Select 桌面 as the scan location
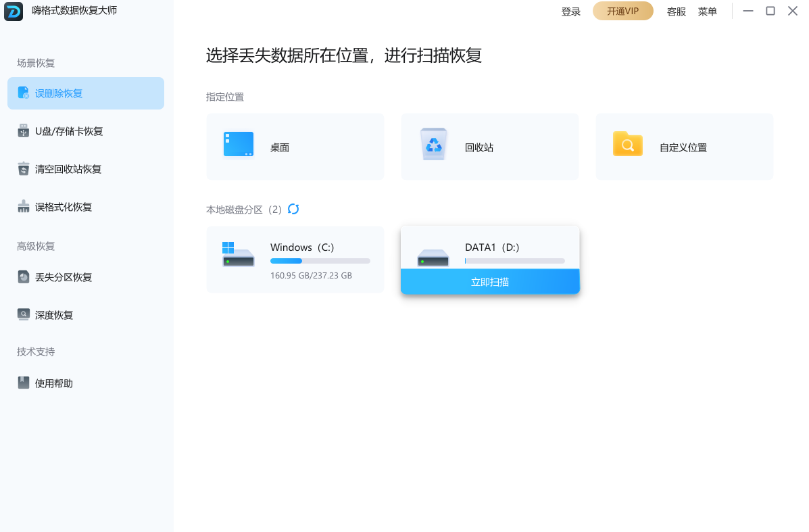Viewport: 809px width, 532px height. (x=295, y=147)
